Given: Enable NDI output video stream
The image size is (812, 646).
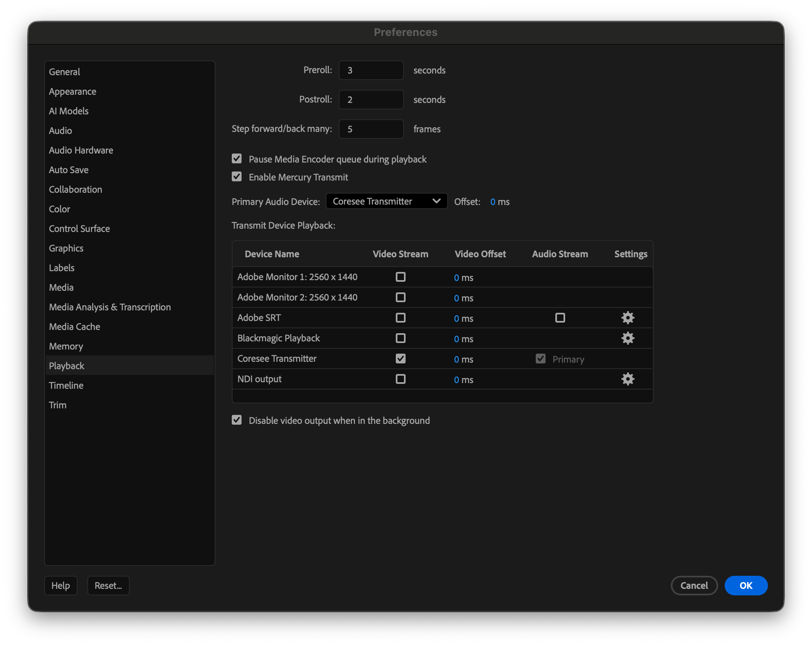Looking at the screenshot, I should coord(401,379).
